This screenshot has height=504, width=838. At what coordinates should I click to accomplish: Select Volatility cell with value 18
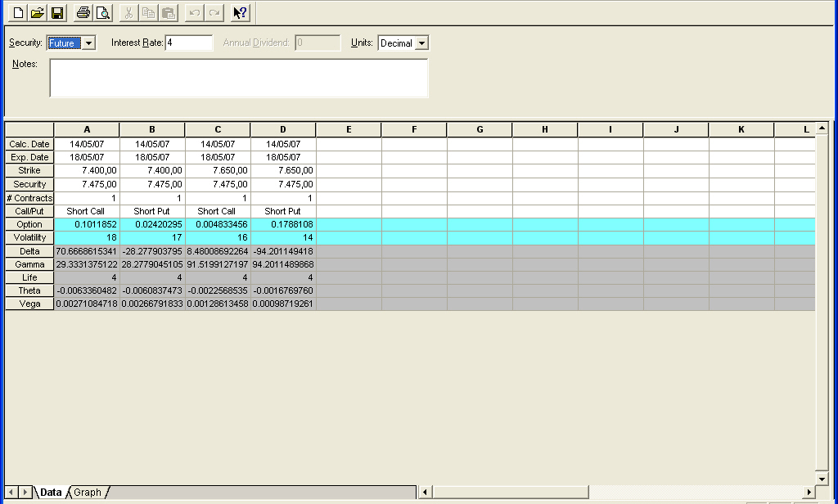click(87, 237)
